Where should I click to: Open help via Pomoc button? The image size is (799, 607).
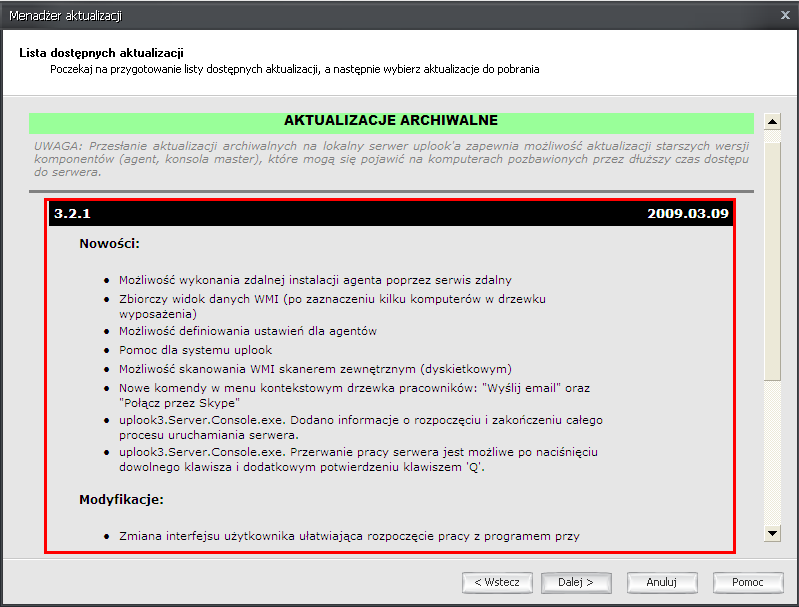click(x=748, y=583)
